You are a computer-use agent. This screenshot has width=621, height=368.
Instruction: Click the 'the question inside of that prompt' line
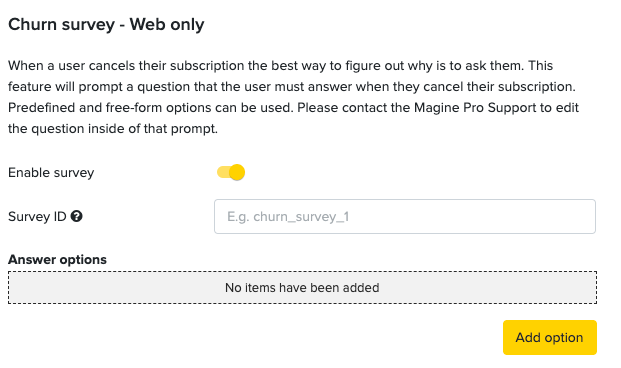(113, 129)
